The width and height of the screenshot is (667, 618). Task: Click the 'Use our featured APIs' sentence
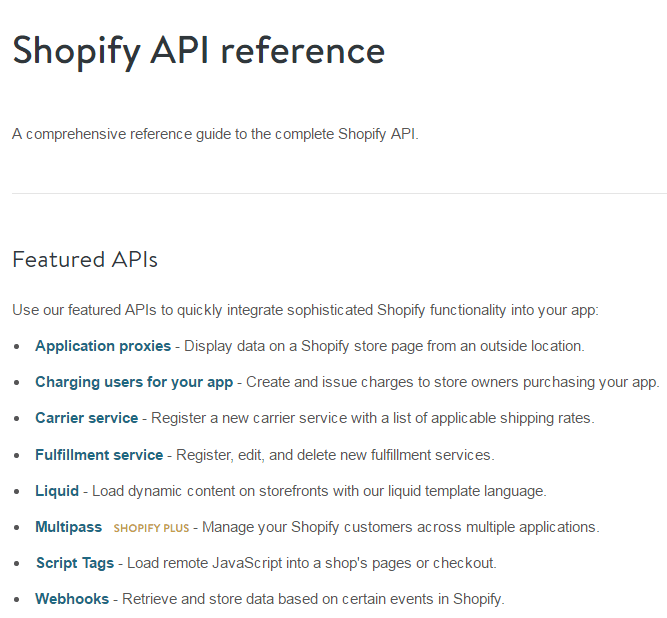coord(305,310)
